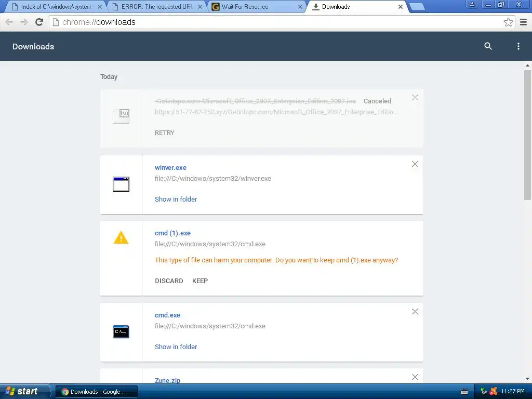Open the cmd.exe file link
The image size is (532, 399).
(168, 315)
